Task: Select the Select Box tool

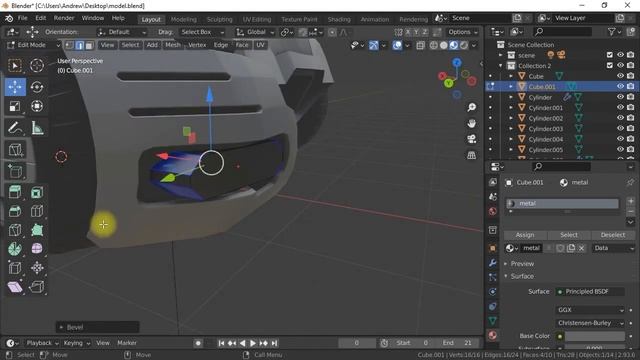Action: coord(15,65)
